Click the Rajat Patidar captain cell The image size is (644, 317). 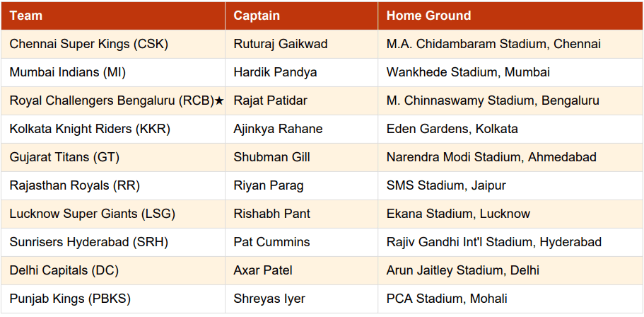click(270, 100)
